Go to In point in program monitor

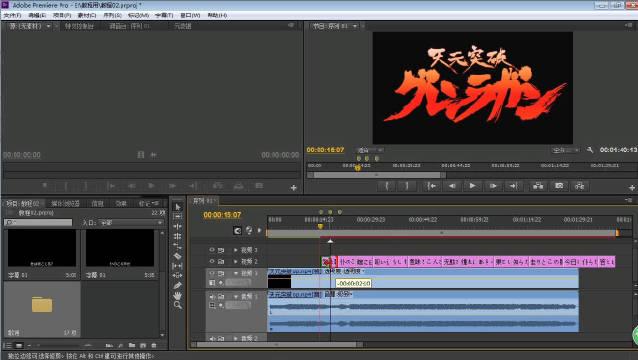432,186
